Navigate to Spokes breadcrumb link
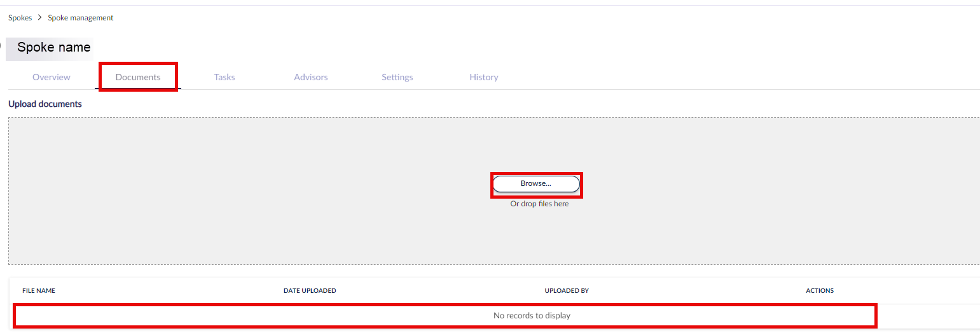 (x=20, y=18)
